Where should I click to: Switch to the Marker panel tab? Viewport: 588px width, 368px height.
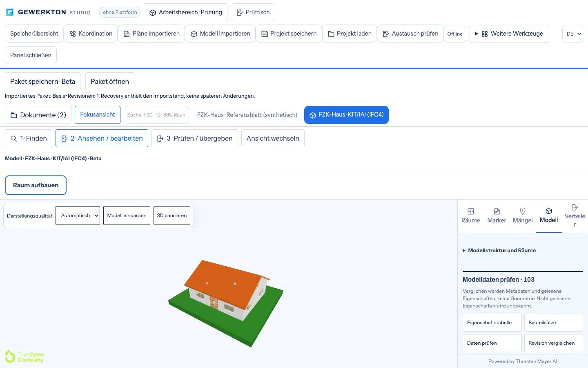497,215
